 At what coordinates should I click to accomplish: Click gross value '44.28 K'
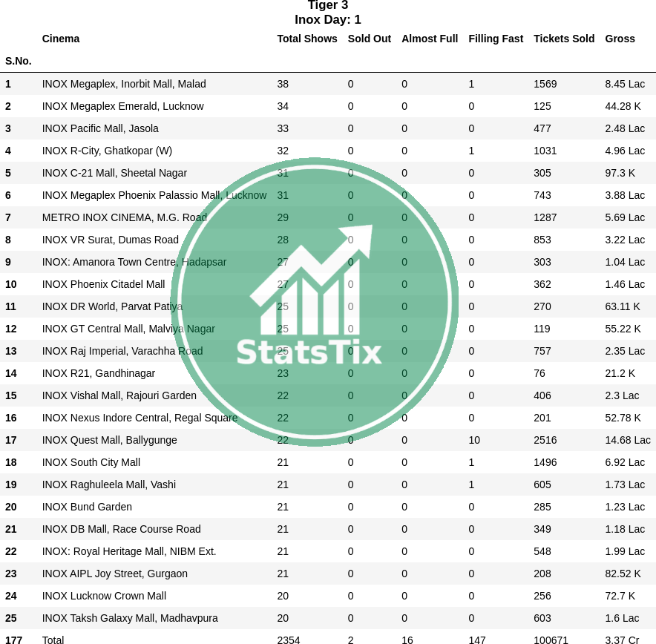(x=623, y=106)
